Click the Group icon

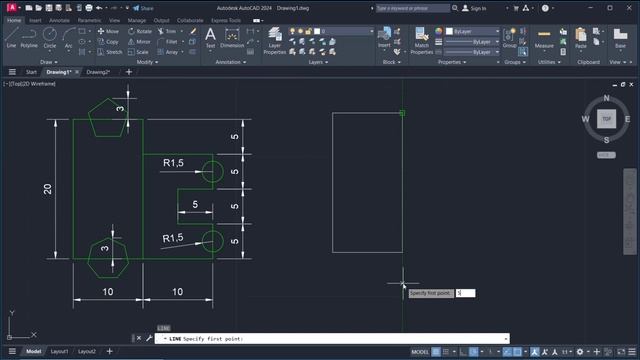tap(509, 38)
